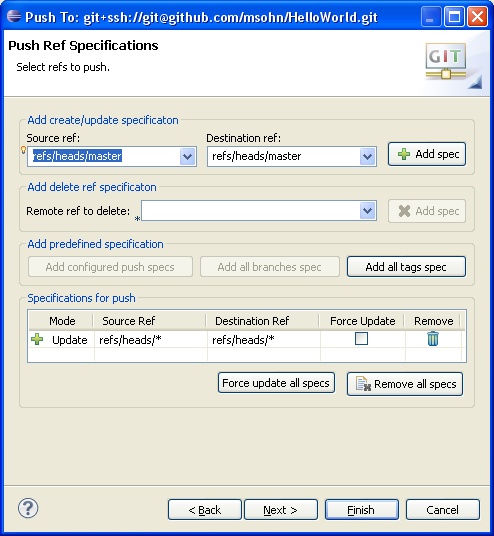Enable the Force Update checkbox for refs/heads/*
494x536 pixels.
coord(361,338)
